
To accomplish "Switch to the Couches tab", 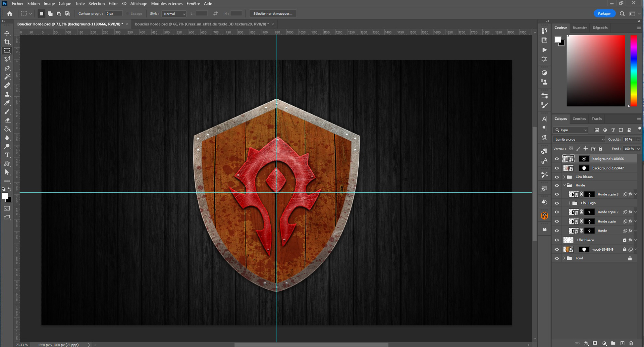I will point(579,118).
